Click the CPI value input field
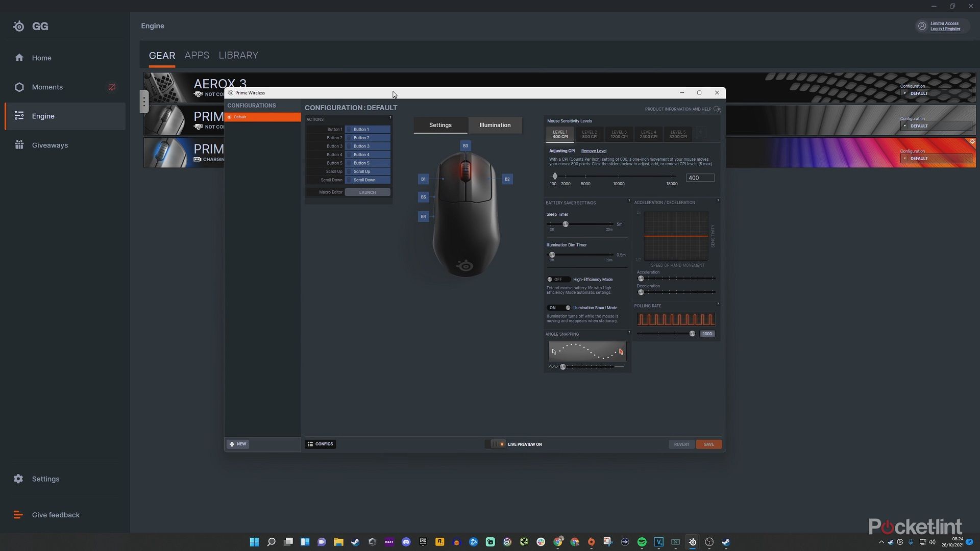The height and width of the screenshot is (551, 980). click(x=700, y=178)
